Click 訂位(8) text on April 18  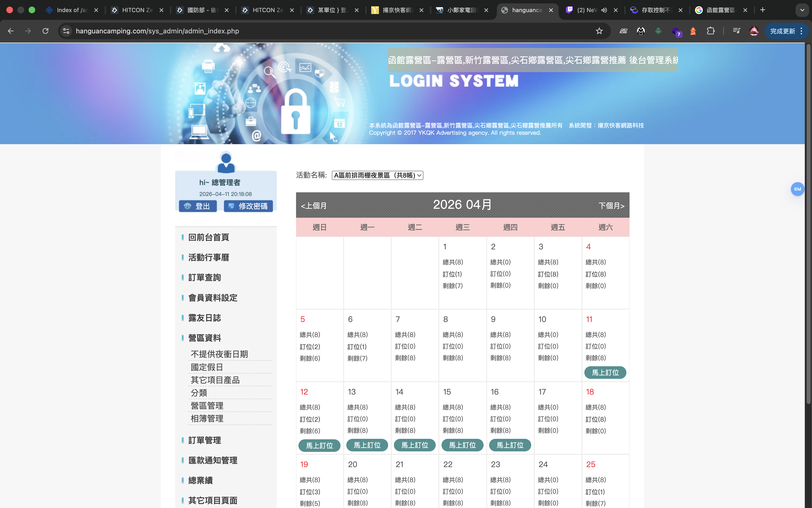595,419
